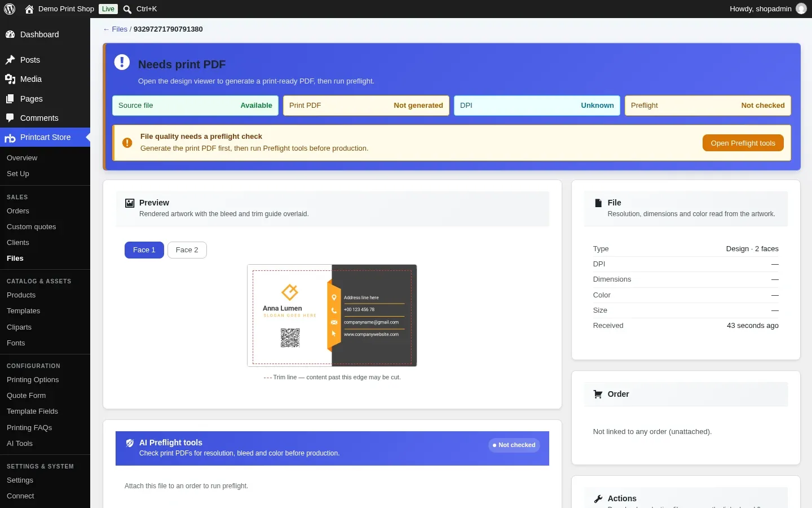Open Orders in the Sales section

tap(18, 211)
